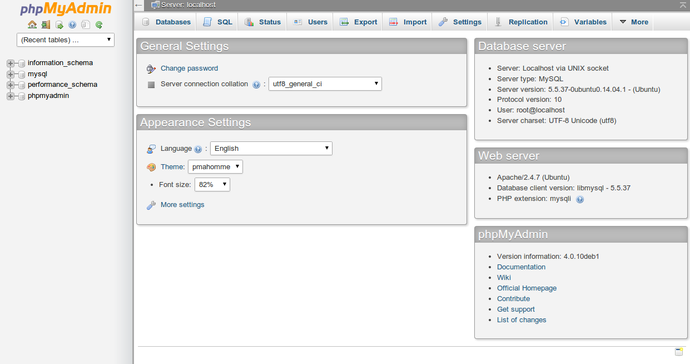Viewport: 690px width, 364px height.
Task: Expand the mysql database tree node
Action: pos(11,74)
